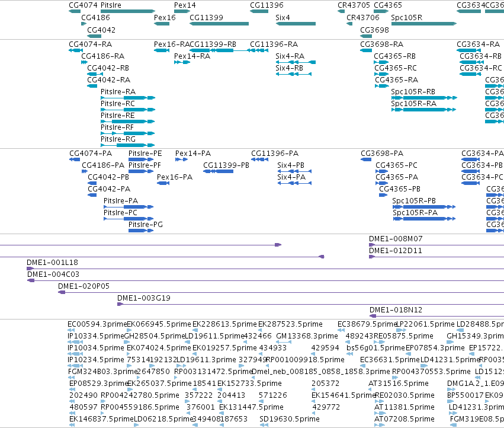Click the CG3698 gene label
Viewport: 504px width, 428px height.
point(374,30)
